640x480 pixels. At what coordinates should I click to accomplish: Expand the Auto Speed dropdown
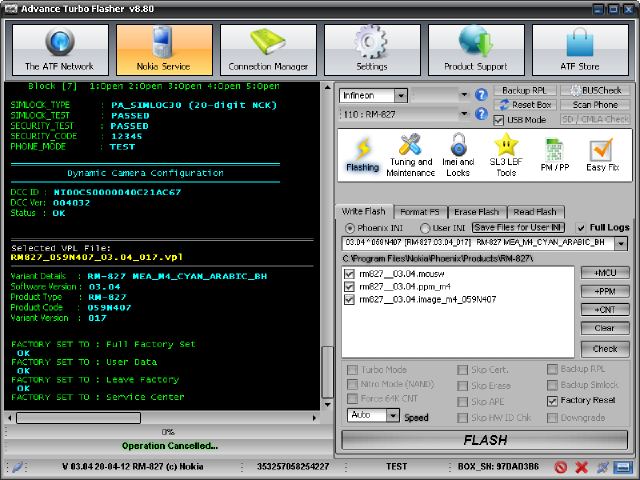(393, 416)
